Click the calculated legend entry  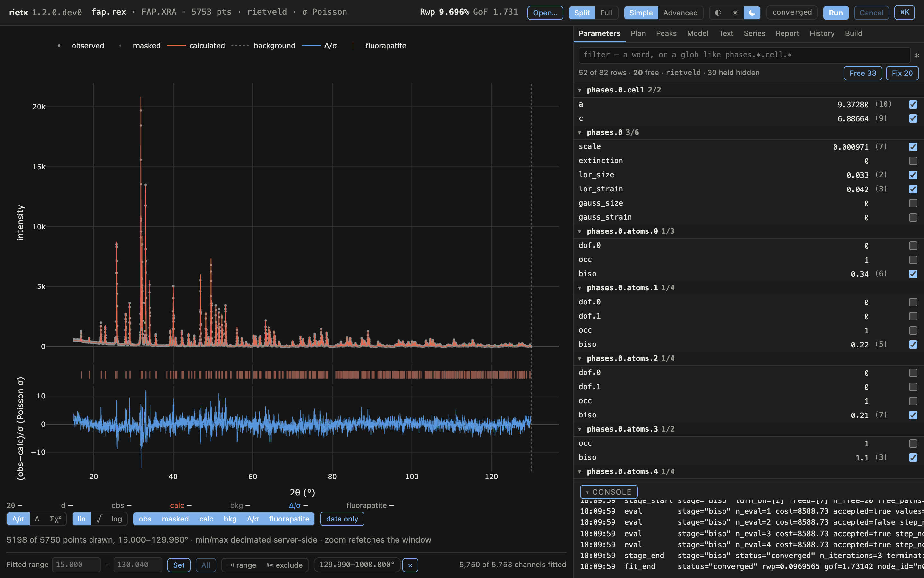tap(196, 46)
